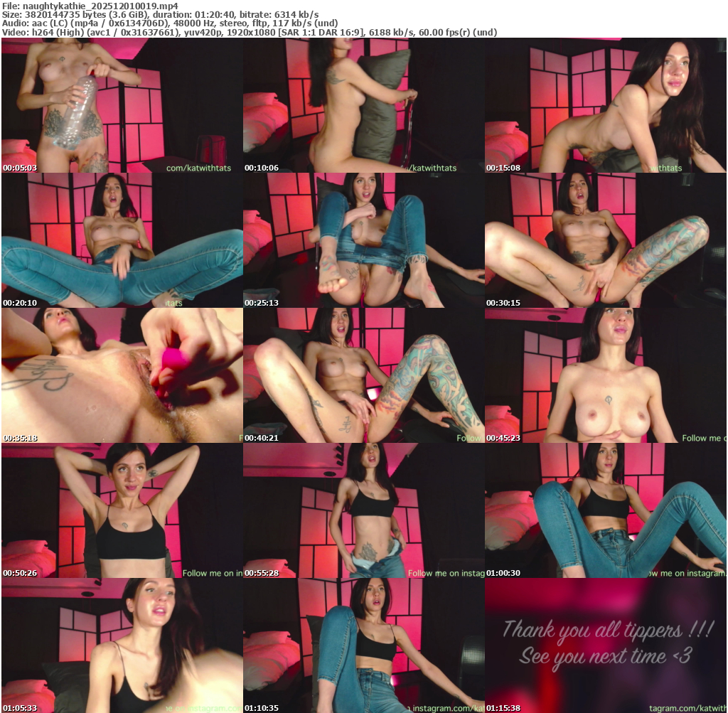Choose the frame marked 00:40:21
Screen dimensions: 728x713
[363, 375]
